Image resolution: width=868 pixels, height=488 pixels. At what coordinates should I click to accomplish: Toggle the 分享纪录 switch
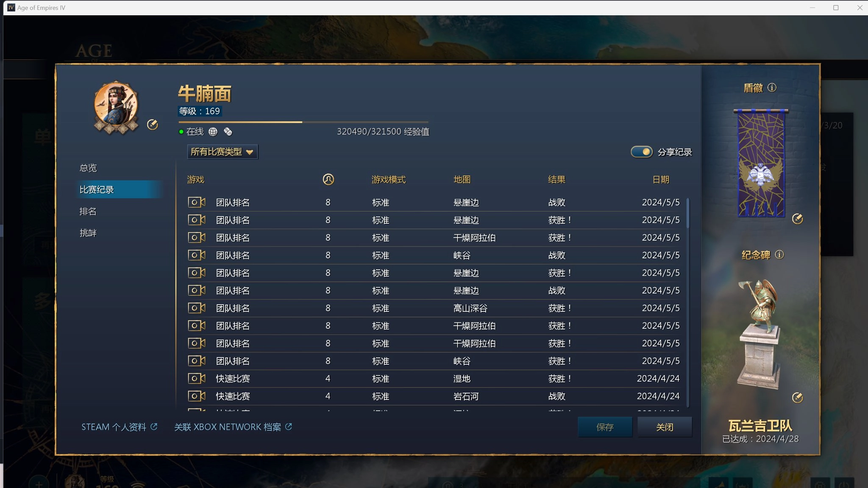641,152
